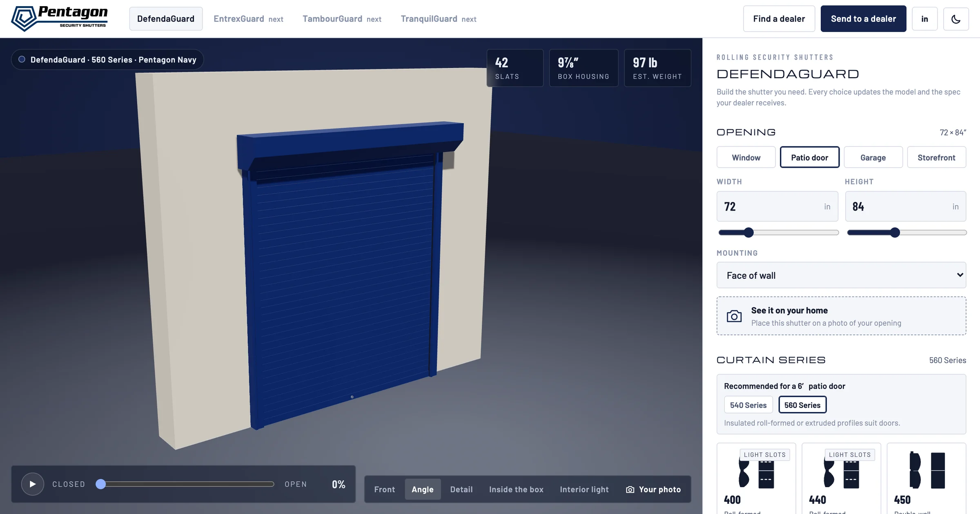Open the EntrexGuard product tab
The image size is (980, 514).
(x=248, y=19)
